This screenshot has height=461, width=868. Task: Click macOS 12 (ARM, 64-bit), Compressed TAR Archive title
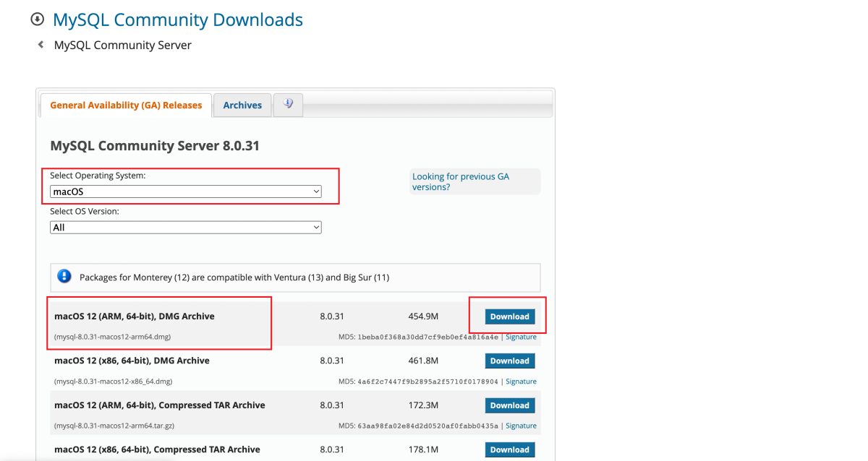160,405
